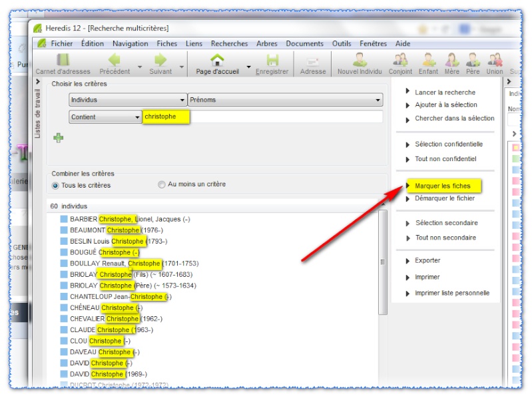Screen dimensions: 532x398
Task: Open the Fichier menu
Action: tap(62, 43)
